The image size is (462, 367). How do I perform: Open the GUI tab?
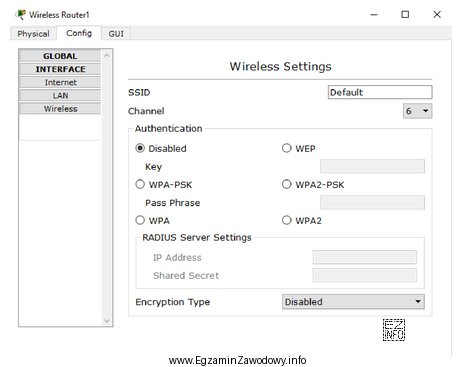click(x=116, y=34)
